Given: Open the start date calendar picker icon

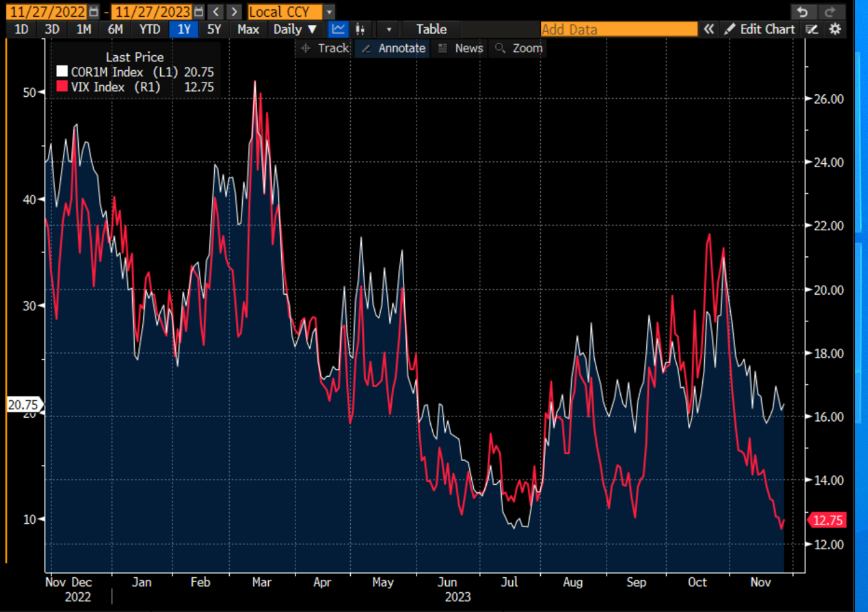Looking at the screenshot, I should pos(93,12).
